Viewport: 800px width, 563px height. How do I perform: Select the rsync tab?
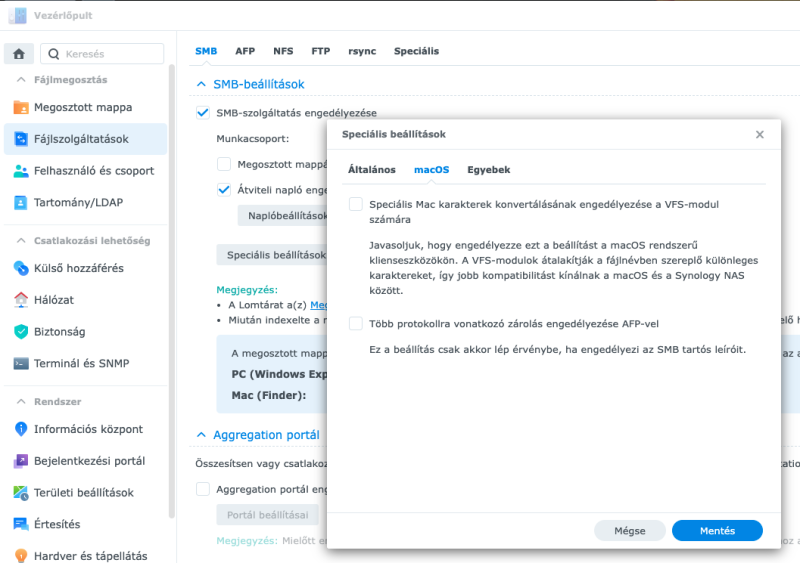click(362, 51)
